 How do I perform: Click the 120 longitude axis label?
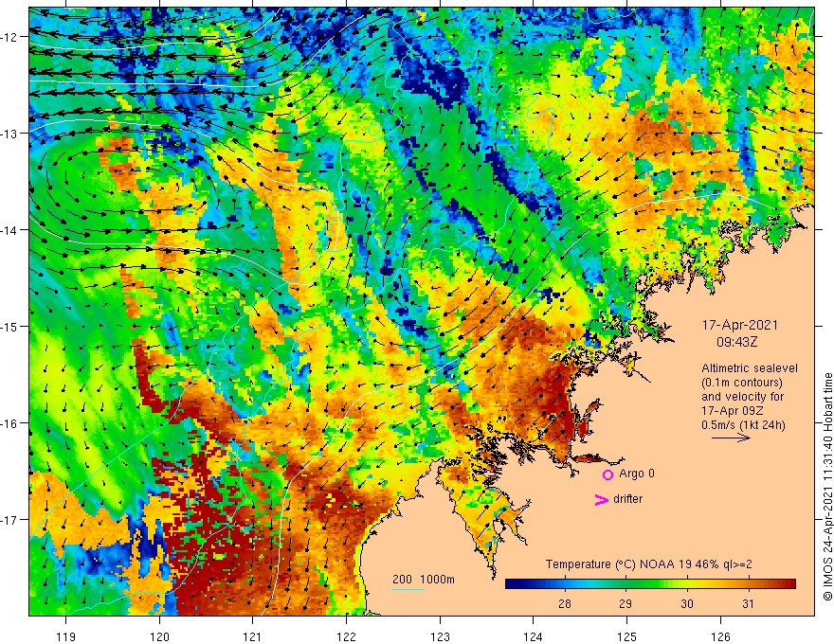pyautogui.click(x=159, y=636)
